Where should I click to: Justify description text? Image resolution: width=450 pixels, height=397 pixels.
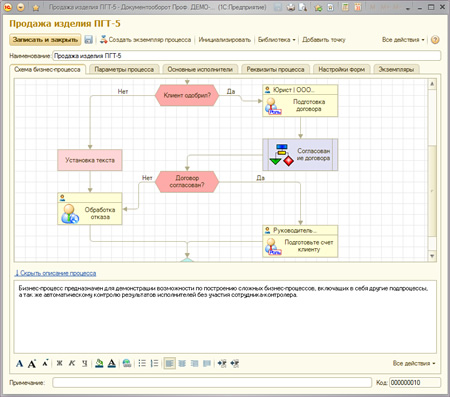[207, 363]
